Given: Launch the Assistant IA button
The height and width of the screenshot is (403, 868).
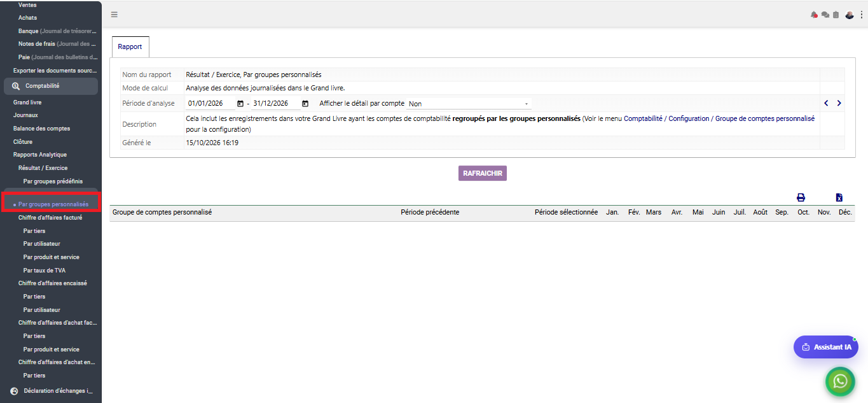Looking at the screenshot, I should tap(826, 347).
